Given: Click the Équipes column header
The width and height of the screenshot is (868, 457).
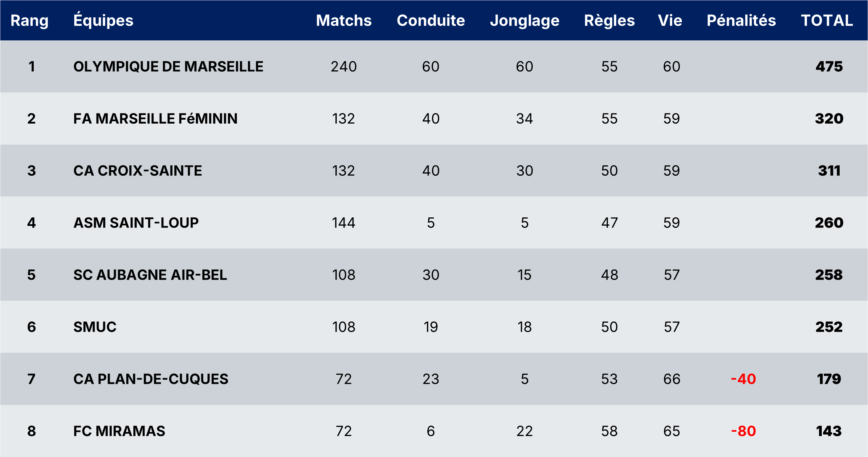Looking at the screenshot, I should pos(104,21).
